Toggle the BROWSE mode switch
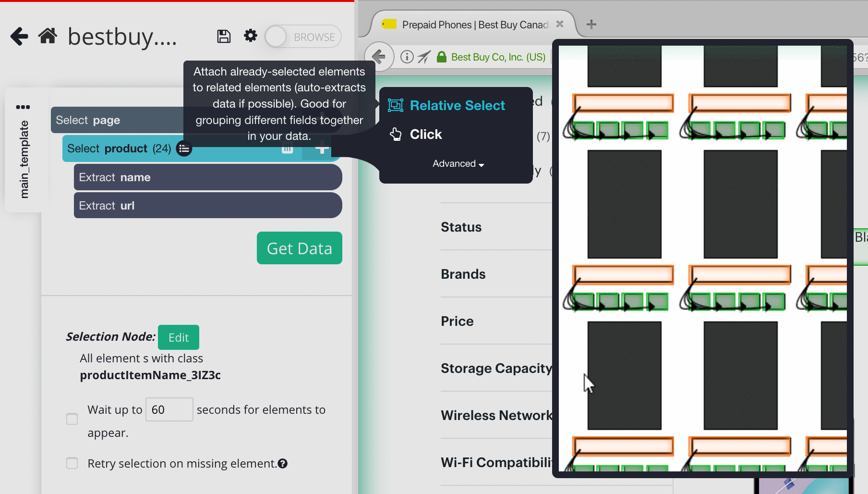868x494 pixels. [303, 37]
